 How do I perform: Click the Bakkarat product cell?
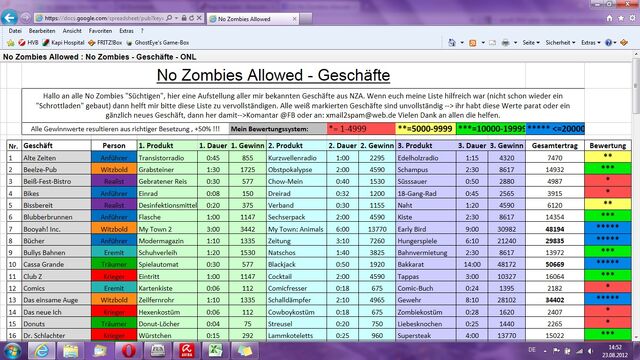[x=425, y=264]
